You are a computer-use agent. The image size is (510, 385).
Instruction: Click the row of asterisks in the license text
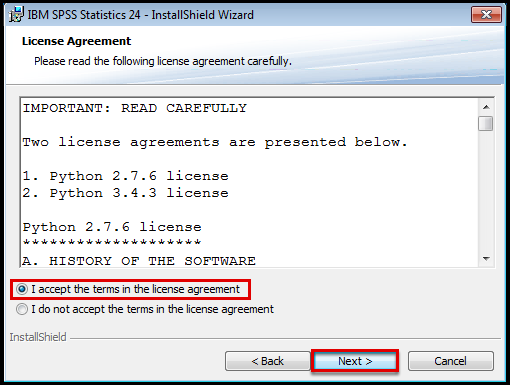112,242
